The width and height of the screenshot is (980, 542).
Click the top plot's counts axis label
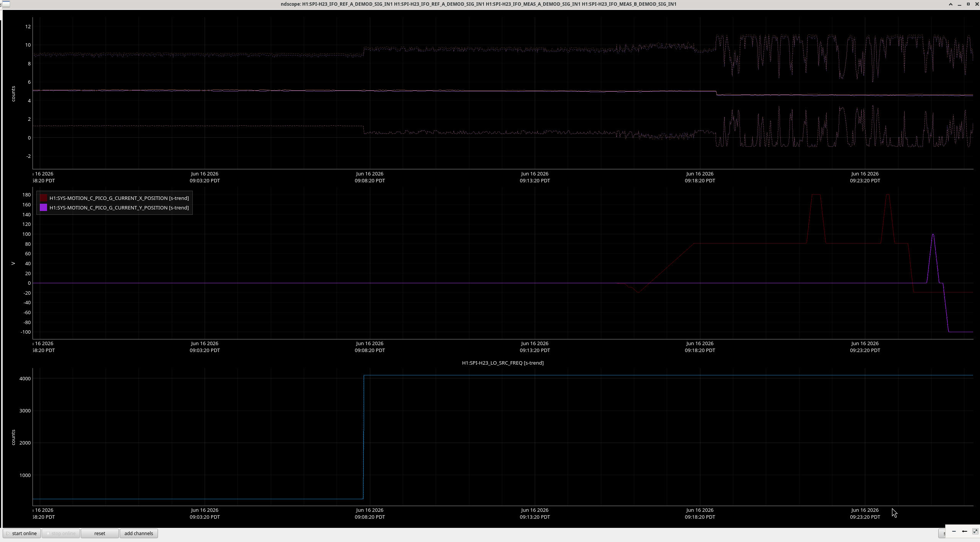tap(13, 94)
